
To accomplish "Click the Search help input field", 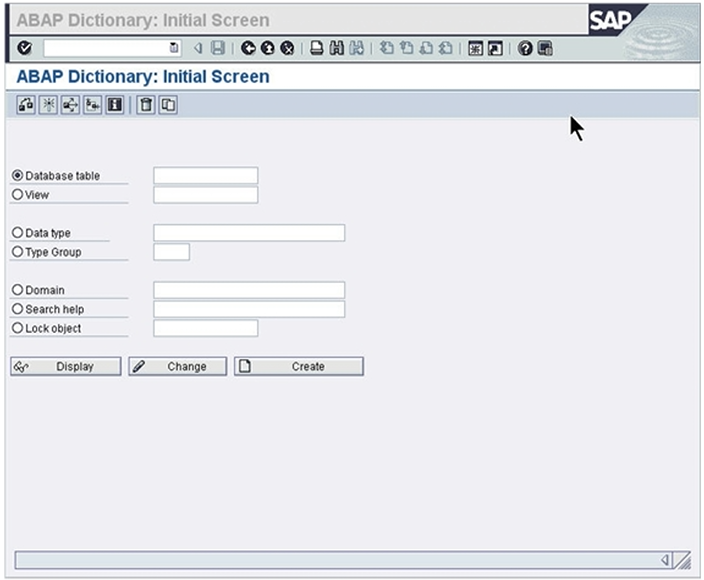I will 248,309.
